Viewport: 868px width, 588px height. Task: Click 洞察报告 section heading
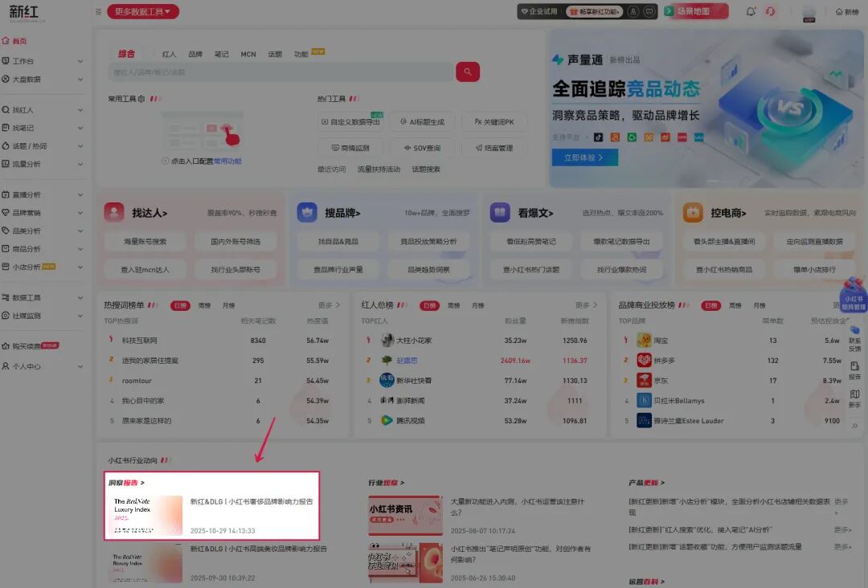point(126,483)
